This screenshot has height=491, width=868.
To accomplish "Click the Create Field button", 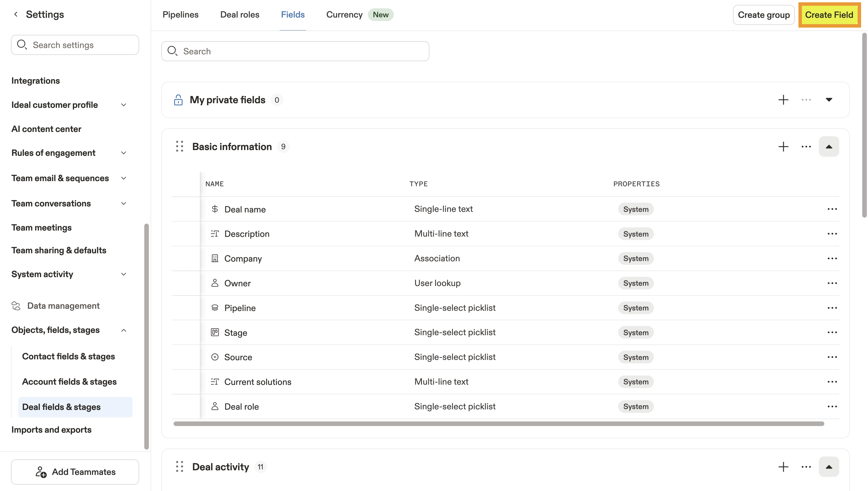I will point(829,15).
